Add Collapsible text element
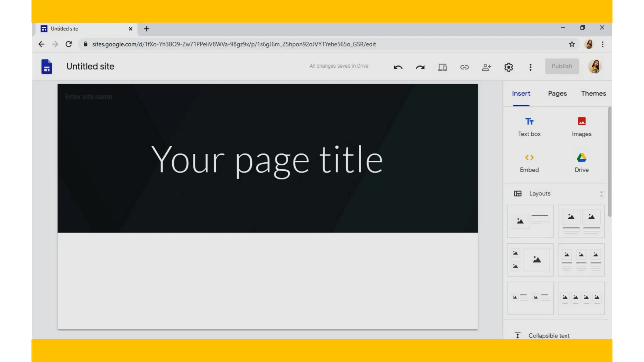 coord(548,335)
